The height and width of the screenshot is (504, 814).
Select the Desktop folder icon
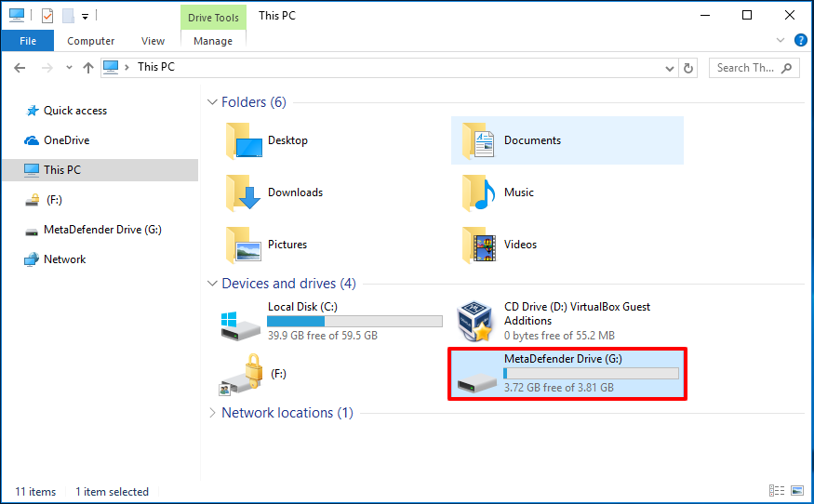click(244, 140)
